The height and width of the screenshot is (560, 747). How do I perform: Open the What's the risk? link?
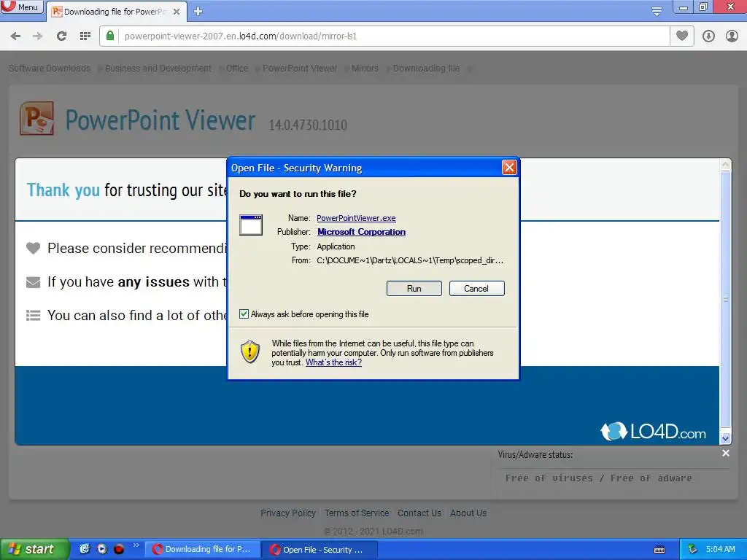333,362
